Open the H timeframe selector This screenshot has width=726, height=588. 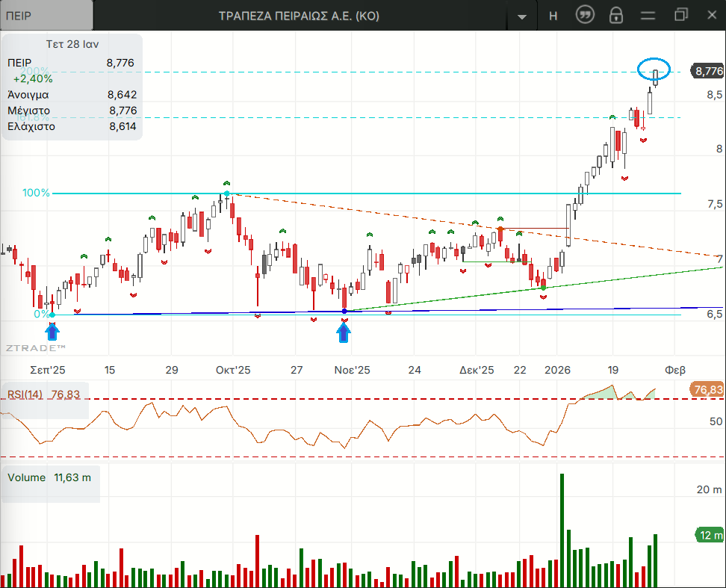pos(553,16)
